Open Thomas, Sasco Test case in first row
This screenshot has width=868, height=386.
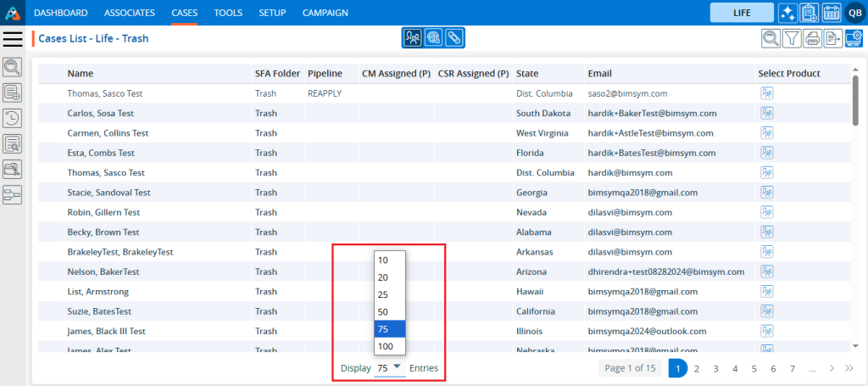[x=106, y=93]
